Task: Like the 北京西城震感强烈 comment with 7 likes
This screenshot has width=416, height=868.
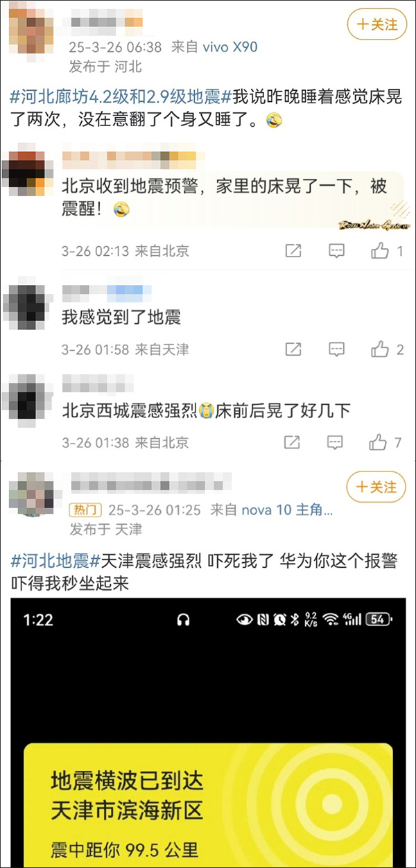Action: (x=386, y=442)
